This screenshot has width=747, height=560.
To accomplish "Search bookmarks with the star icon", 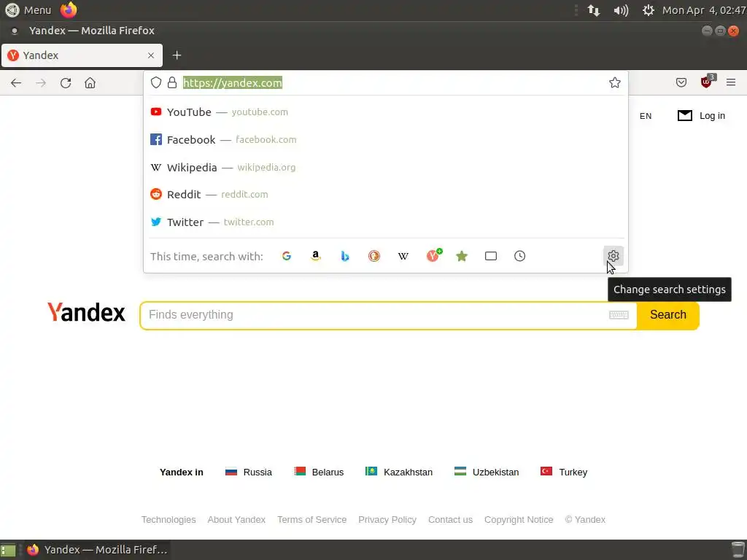I will coord(462,256).
